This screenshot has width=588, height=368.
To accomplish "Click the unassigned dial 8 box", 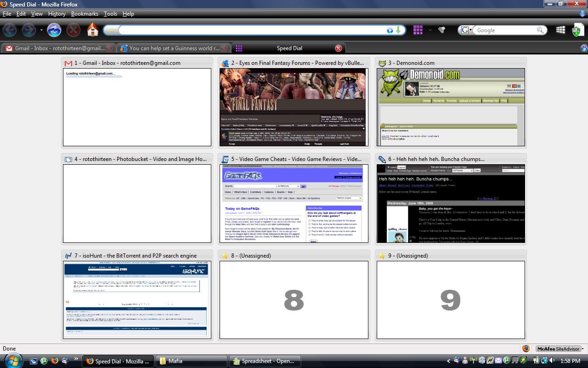I will click(x=294, y=300).
